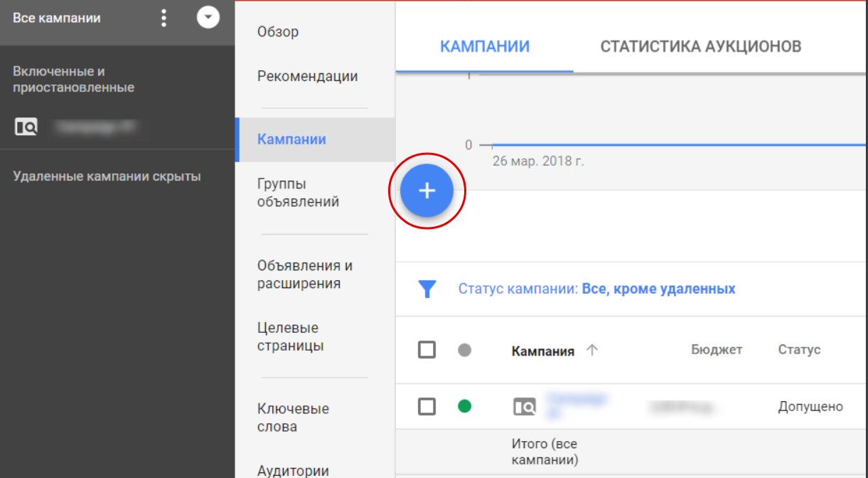
Task: Expand the Все кампании dropdown arrow
Action: tap(208, 18)
